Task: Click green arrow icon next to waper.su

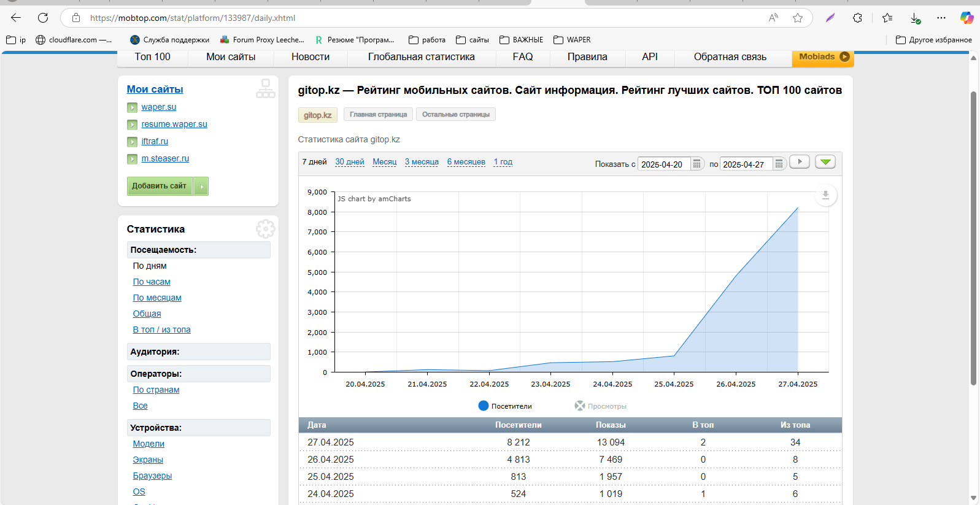Action: click(x=132, y=107)
